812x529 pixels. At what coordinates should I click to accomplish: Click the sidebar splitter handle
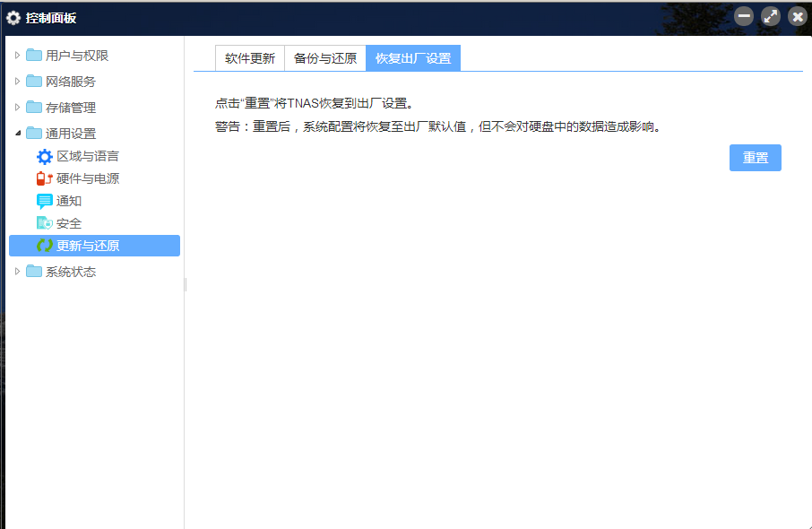pos(186,284)
